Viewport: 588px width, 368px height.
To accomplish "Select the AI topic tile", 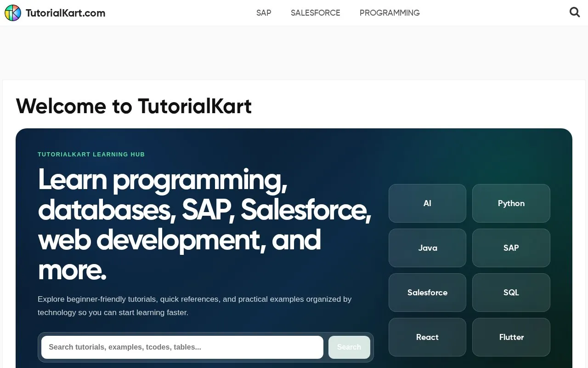I will [427, 203].
